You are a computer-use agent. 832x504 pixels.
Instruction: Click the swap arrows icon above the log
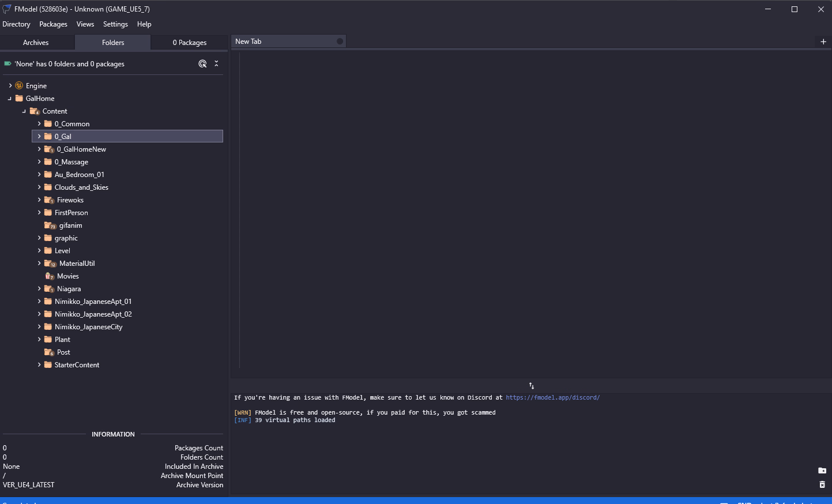(x=532, y=386)
